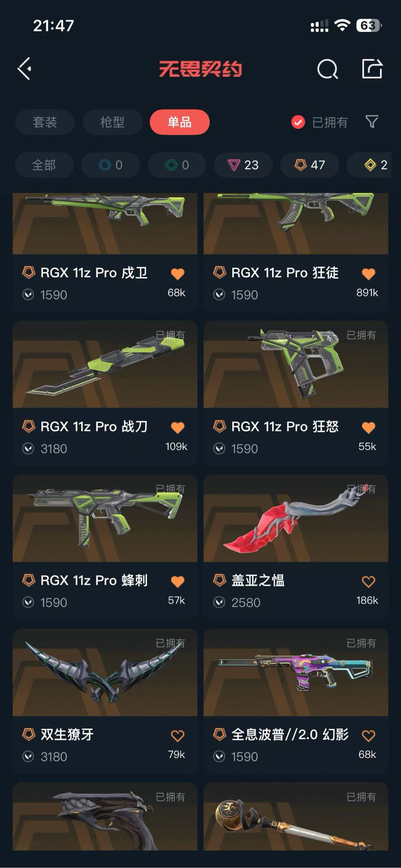The height and width of the screenshot is (868, 401).
Task: Toggle the 已拥有 owned checkbox
Action: pyautogui.click(x=298, y=122)
